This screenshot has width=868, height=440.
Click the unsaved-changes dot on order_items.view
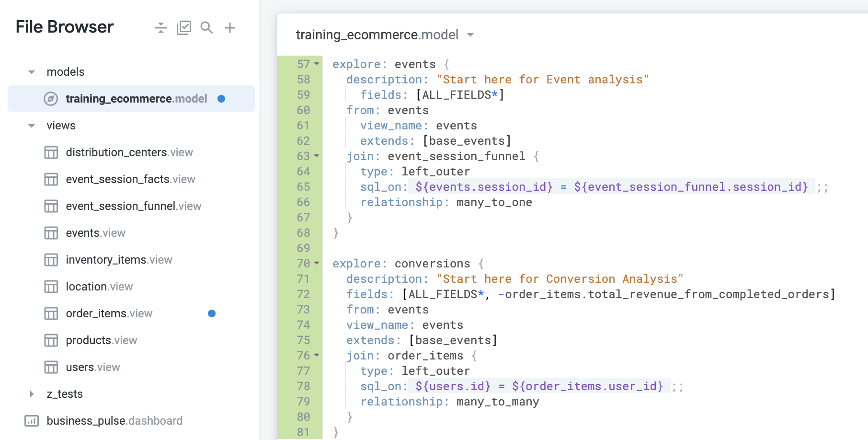tap(212, 313)
